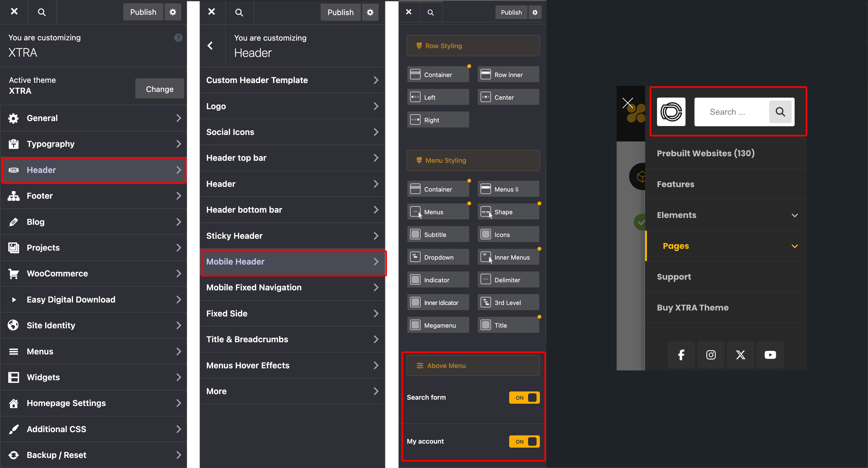Viewport: 868px width, 468px height.
Task: Open the Mobile Header section
Action: (293, 262)
